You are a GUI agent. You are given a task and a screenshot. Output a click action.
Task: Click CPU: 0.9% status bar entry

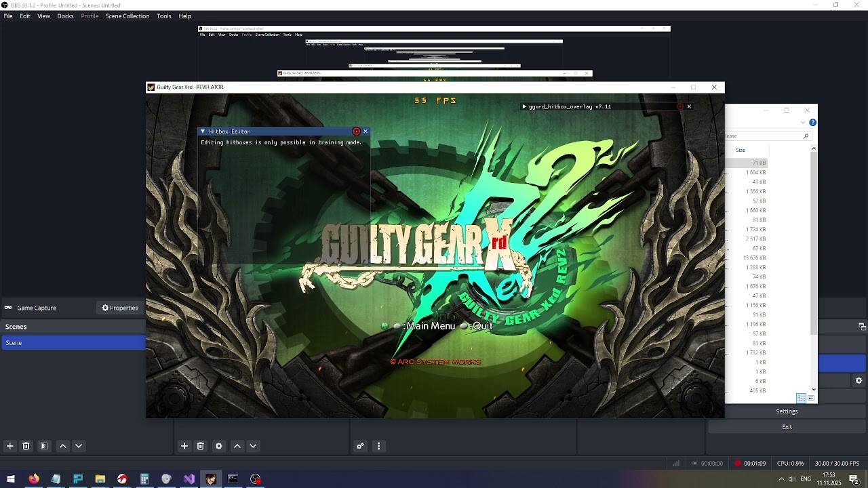click(x=790, y=464)
